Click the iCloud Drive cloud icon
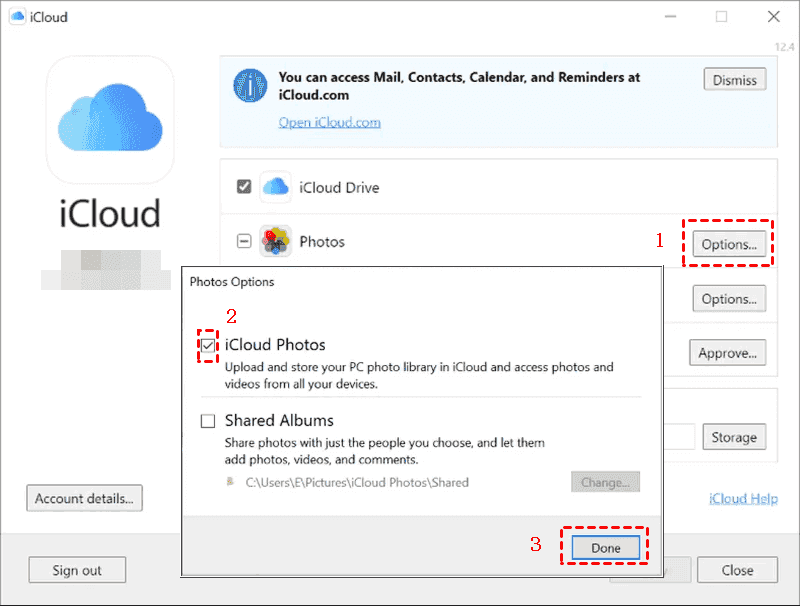800x606 pixels. point(275,187)
